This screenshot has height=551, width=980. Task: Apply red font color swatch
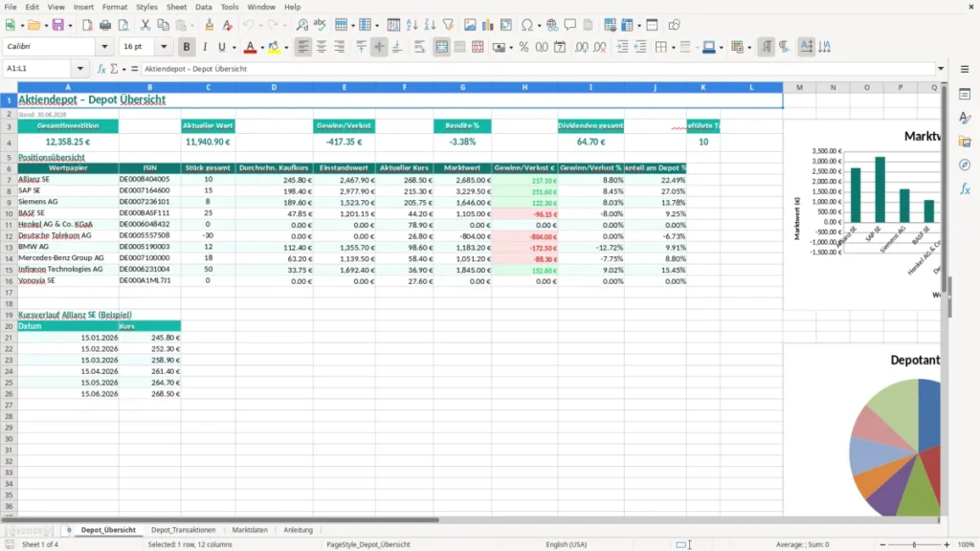pos(250,47)
